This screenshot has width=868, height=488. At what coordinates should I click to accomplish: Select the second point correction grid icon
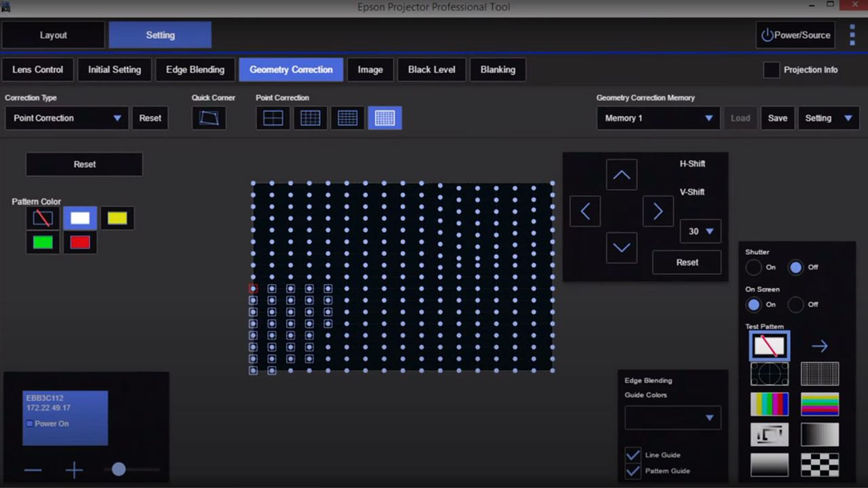[310, 118]
